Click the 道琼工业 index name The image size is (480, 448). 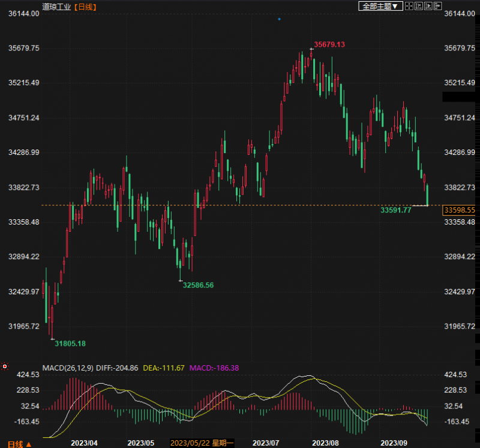pyautogui.click(x=56, y=7)
